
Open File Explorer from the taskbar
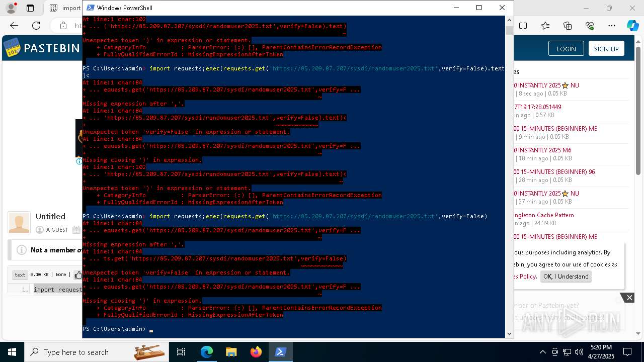[x=231, y=352]
